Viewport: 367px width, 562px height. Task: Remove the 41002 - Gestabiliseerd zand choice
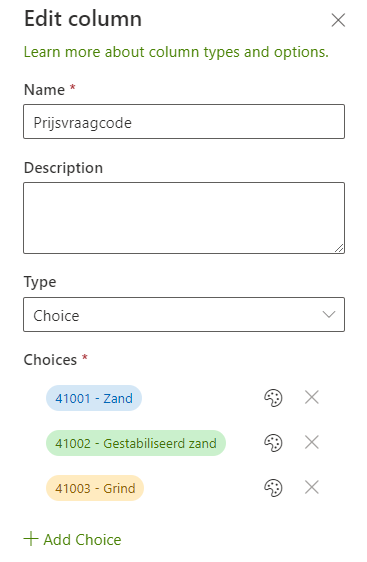pos(312,443)
